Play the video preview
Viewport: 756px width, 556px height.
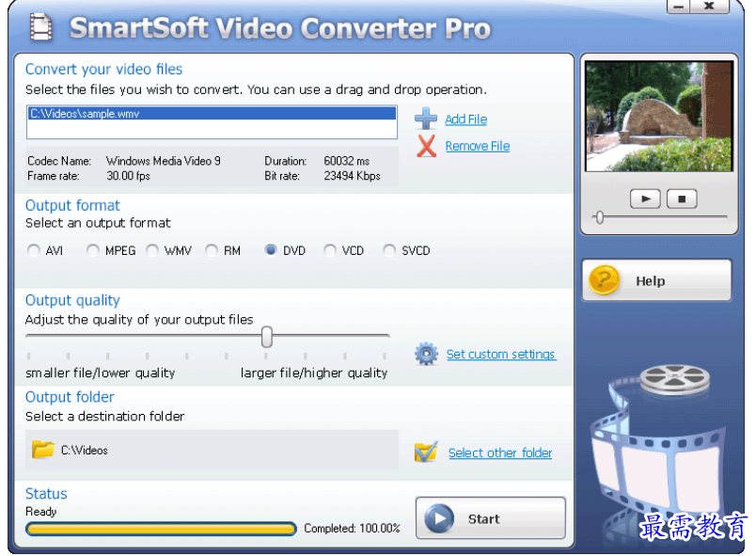coord(645,199)
